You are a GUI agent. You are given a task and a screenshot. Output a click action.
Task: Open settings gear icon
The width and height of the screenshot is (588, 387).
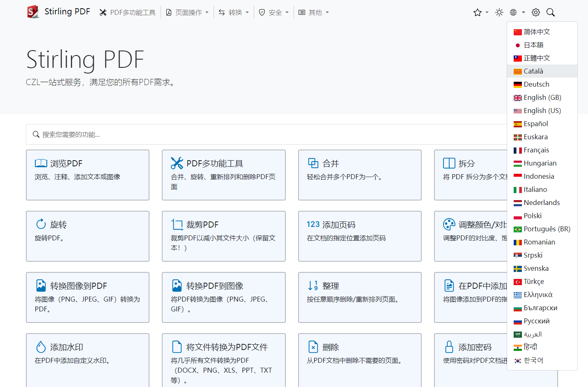coord(536,12)
